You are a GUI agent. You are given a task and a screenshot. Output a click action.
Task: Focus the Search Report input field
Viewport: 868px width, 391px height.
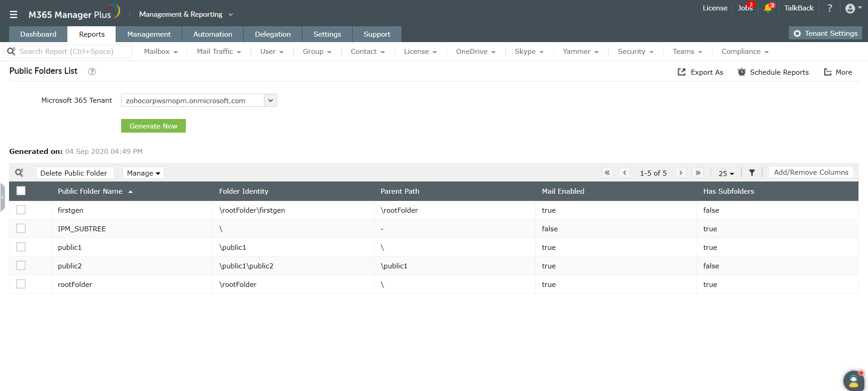(72, 52)
